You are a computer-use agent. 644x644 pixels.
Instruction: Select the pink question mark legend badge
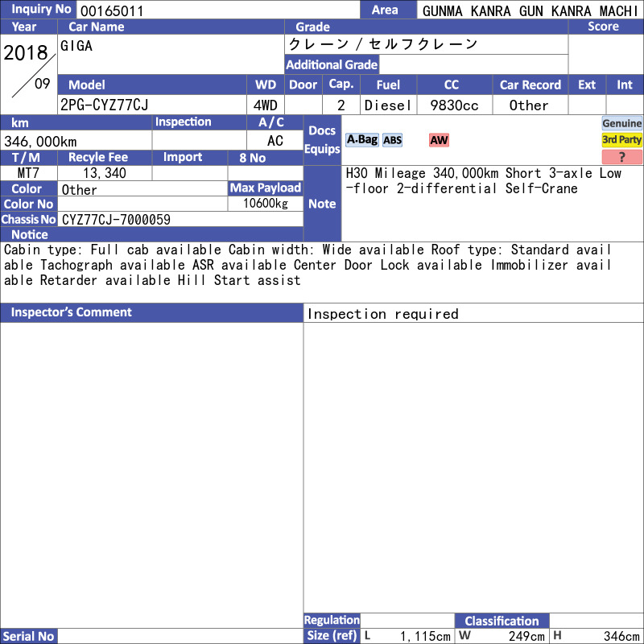[x=621, y=156]
